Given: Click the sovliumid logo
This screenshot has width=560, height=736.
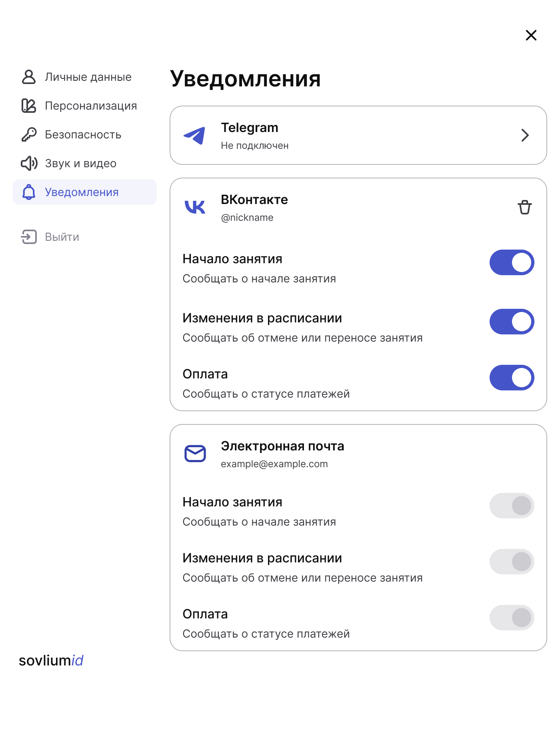Looking at the screenshot, I should point(51,660).
